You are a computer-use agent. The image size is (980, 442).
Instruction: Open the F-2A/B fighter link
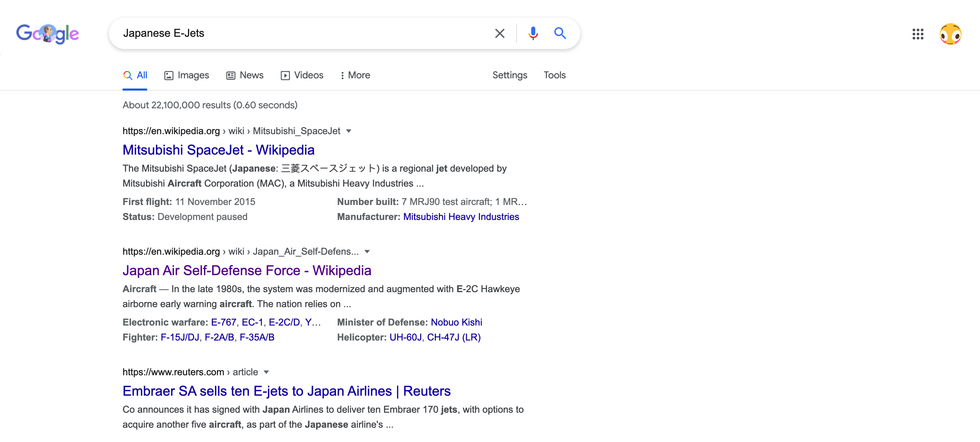(x=220, y=337)
